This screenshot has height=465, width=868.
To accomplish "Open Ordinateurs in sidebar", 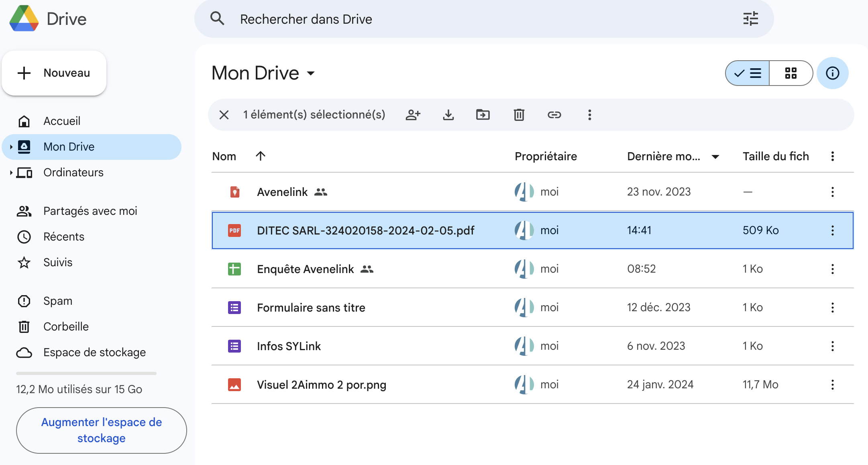I will pyautogui.click(x=92, y=172).
